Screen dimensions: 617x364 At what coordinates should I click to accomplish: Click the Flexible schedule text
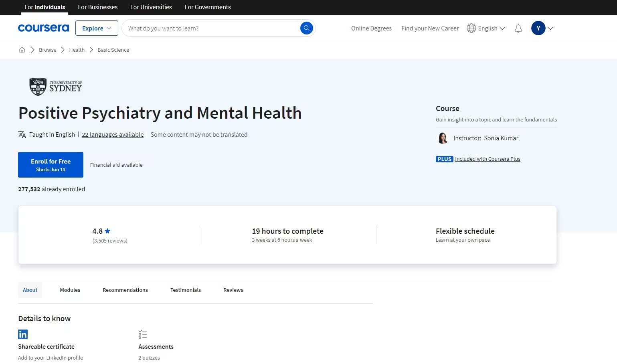pyautogui.click(x=465, y=231)
